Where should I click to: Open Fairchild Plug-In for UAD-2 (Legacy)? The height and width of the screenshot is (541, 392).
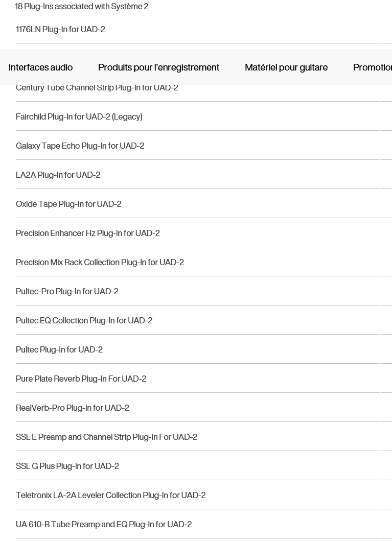(x=79, y=116)
